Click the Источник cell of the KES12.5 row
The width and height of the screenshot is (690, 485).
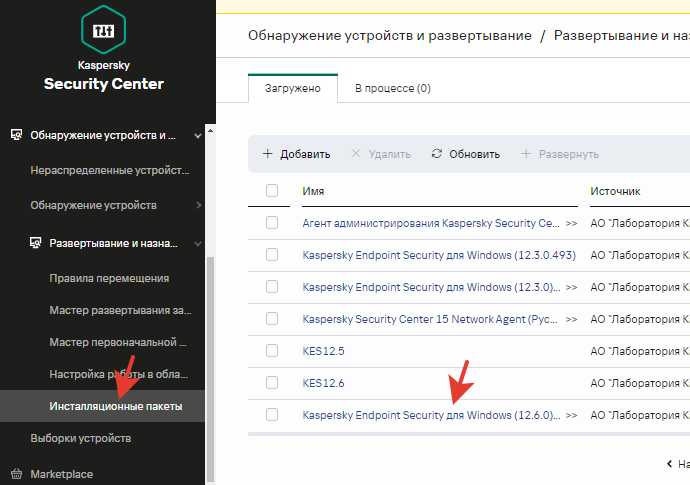point(640,351)
